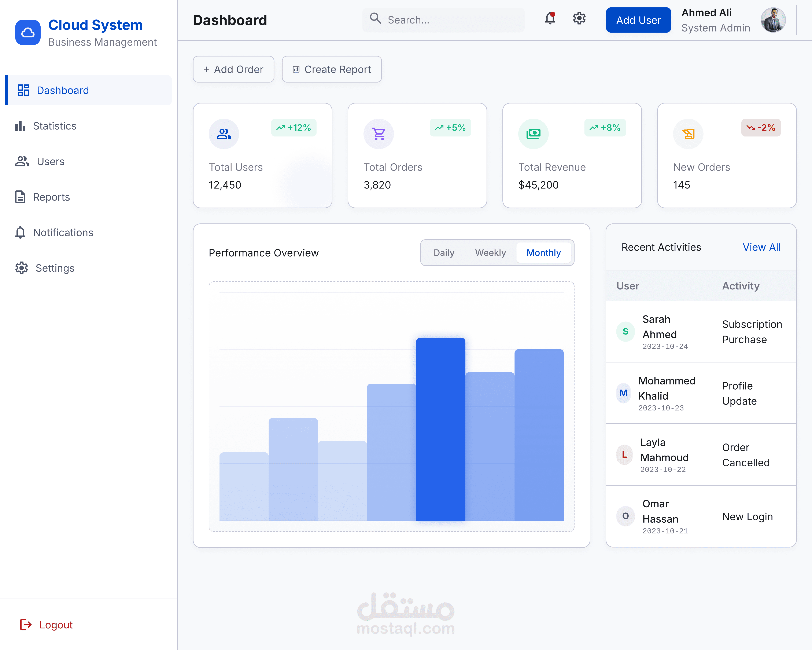This screenshot has width=812, height=650.
Task: Open Statistics in the sidebar
Action: click(89, 126)
